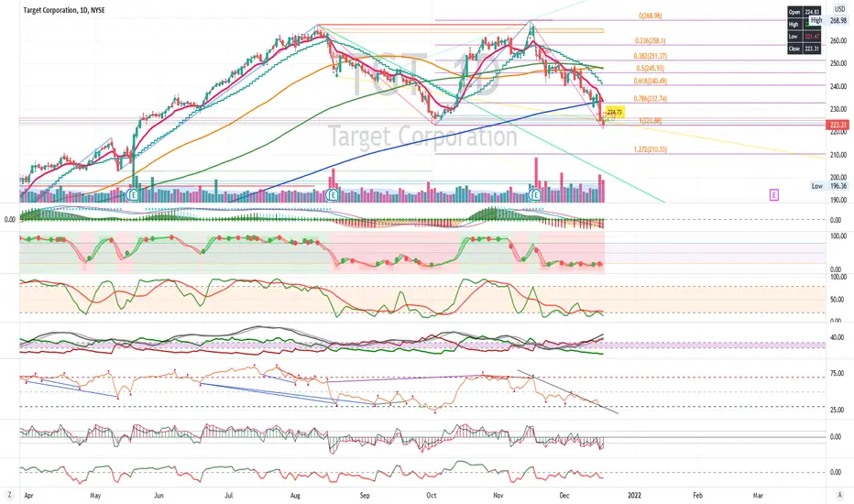
Task: Open timezone settings via the Z button
Action: (9, 495)
